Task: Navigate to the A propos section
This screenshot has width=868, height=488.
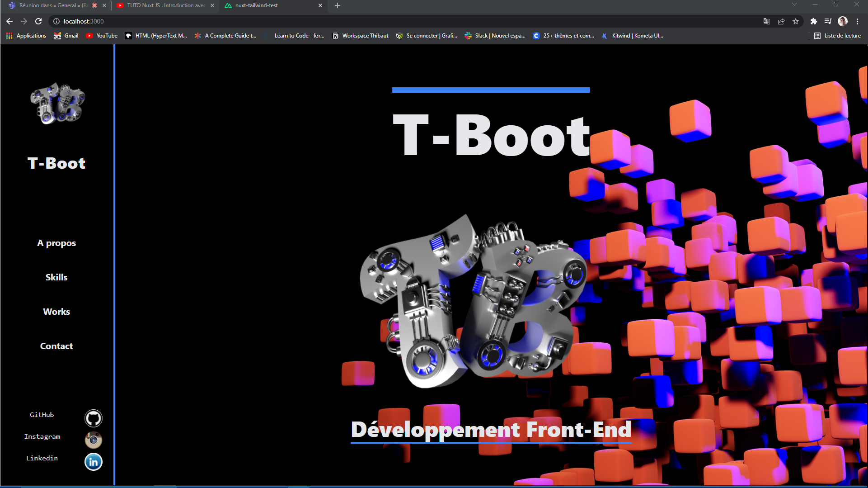Action: (56, 243)
